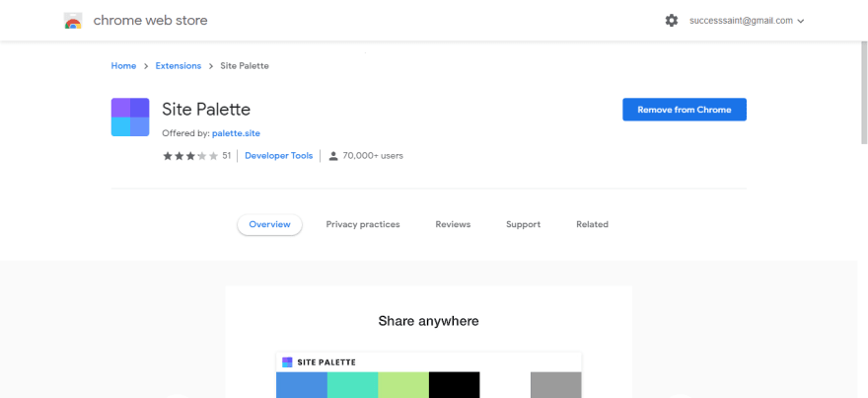868x398 pixels.
Task: Click the small Site Palette logo in preview
Action: 287,362
